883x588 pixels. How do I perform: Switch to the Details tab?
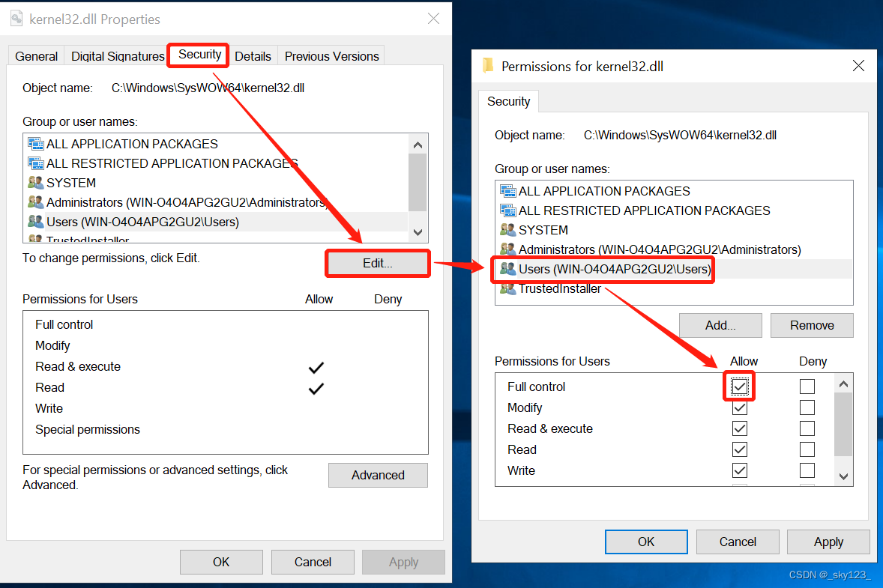point(253,56)
